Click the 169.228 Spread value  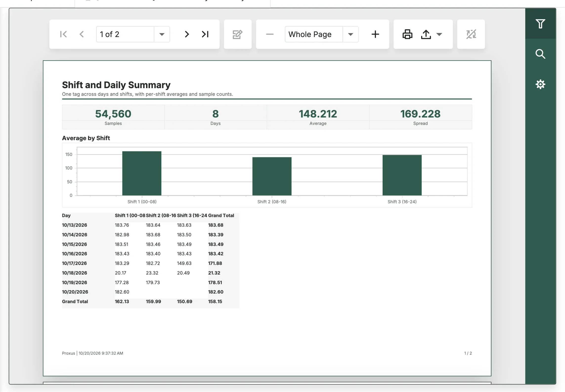tap(420, 114)
